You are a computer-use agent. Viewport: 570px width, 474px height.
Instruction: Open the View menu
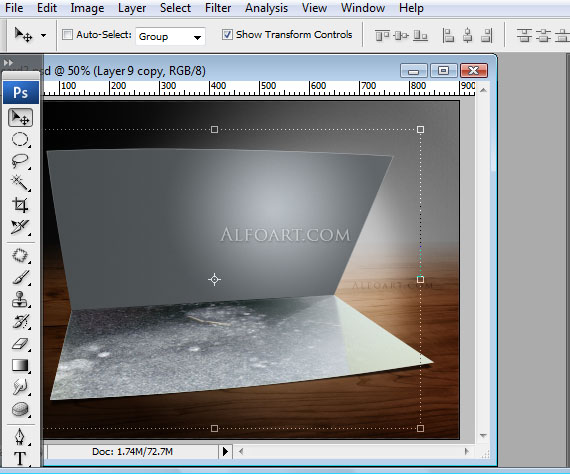314,8
